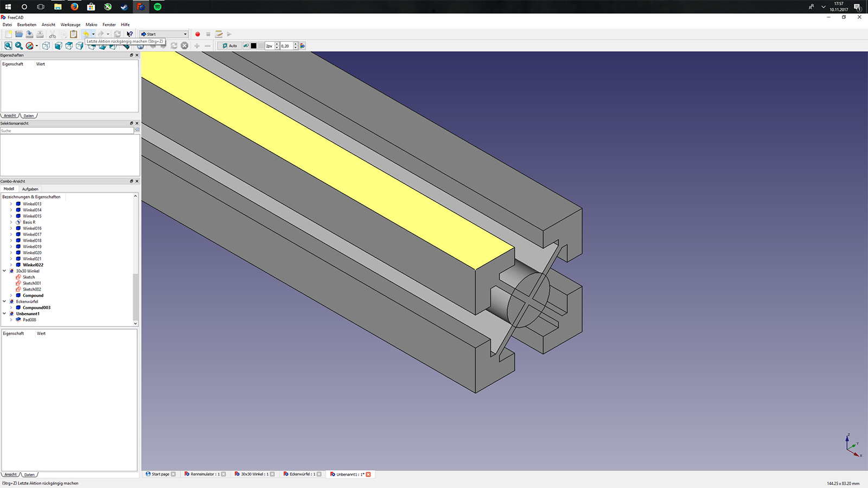Switch to the Aufgaben tab
The height and width of the screenshot is (488, 868).
30,189
